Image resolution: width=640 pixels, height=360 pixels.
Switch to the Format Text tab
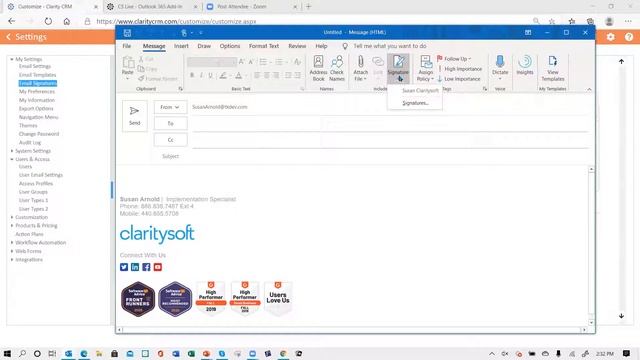coord(264,46)
